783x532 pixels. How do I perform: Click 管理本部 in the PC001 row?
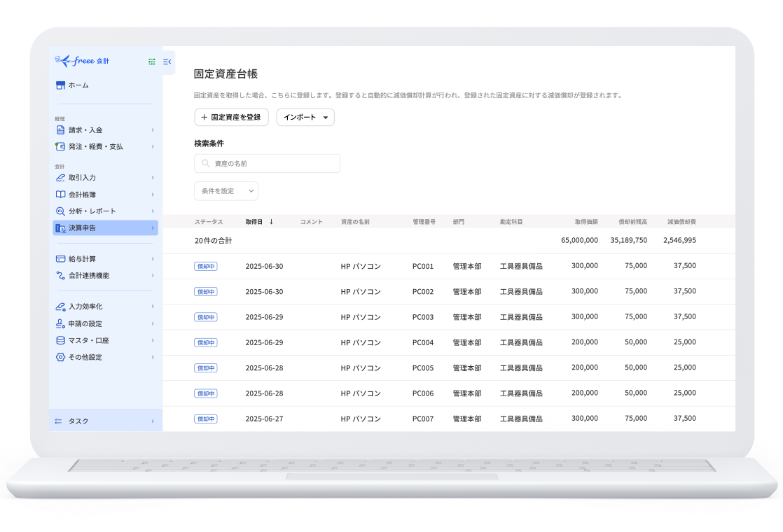[x=467, y=267]
